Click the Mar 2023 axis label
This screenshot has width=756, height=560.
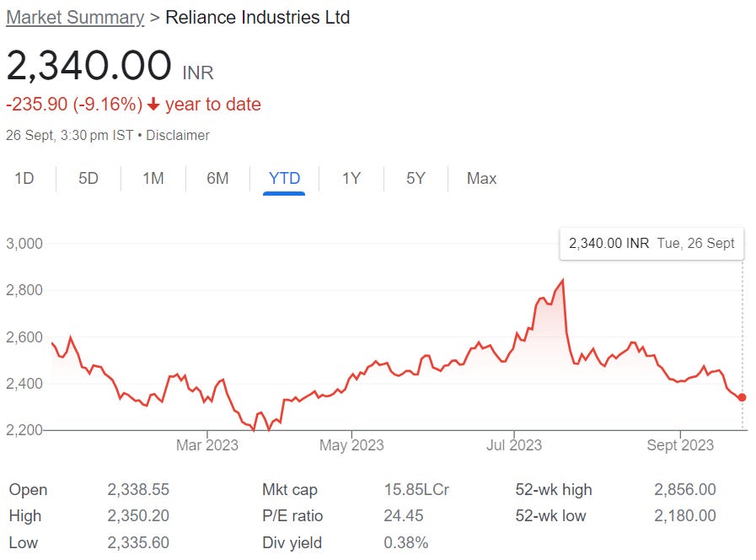point(207,444)
